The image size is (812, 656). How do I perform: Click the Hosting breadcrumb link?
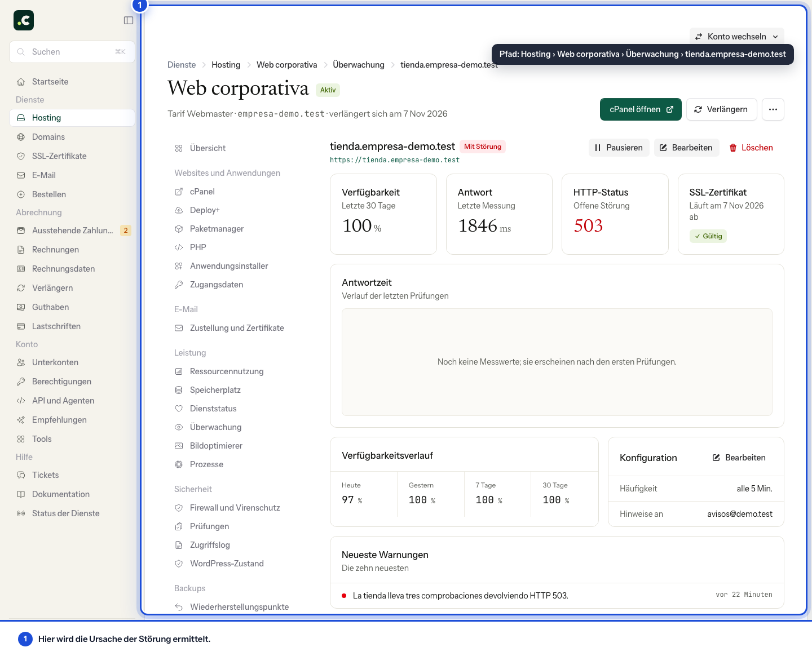point(226,65)
